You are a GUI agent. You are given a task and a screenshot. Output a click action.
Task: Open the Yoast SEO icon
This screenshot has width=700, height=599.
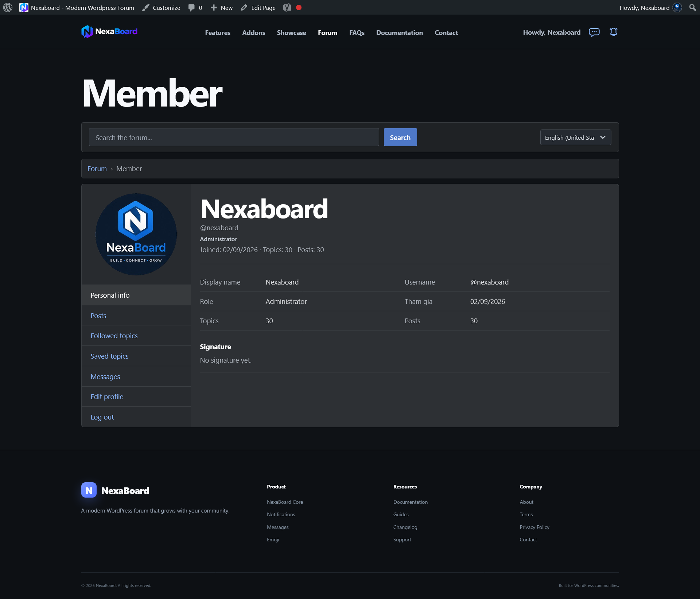point(287,7)
